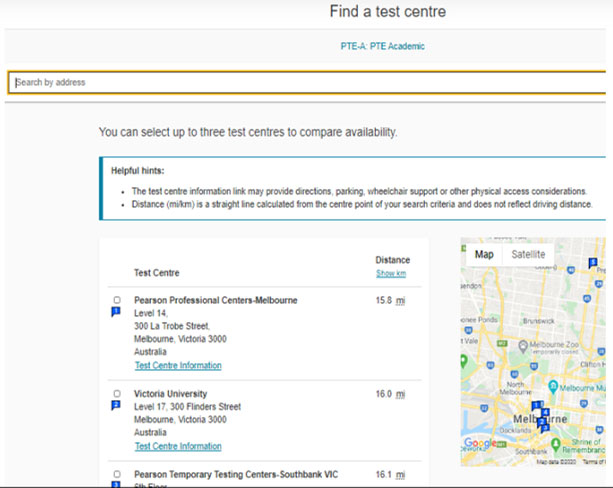Check the Pearson Temporary Testing Centers-Southbank box
This screenshot has height=488, width=613.
(117, 474)
